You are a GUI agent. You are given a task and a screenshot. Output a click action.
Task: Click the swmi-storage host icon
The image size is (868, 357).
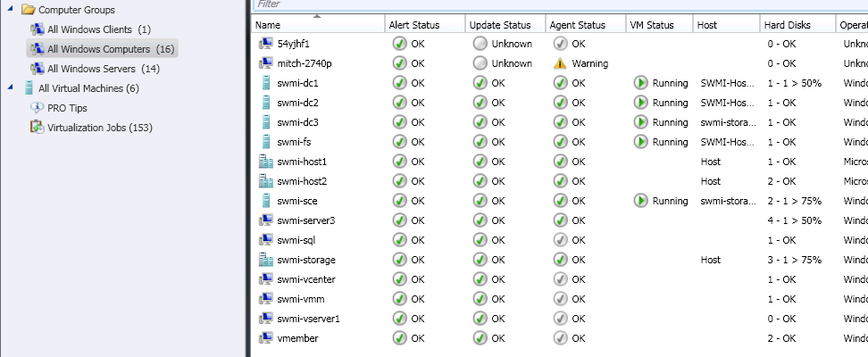(264, 260)
